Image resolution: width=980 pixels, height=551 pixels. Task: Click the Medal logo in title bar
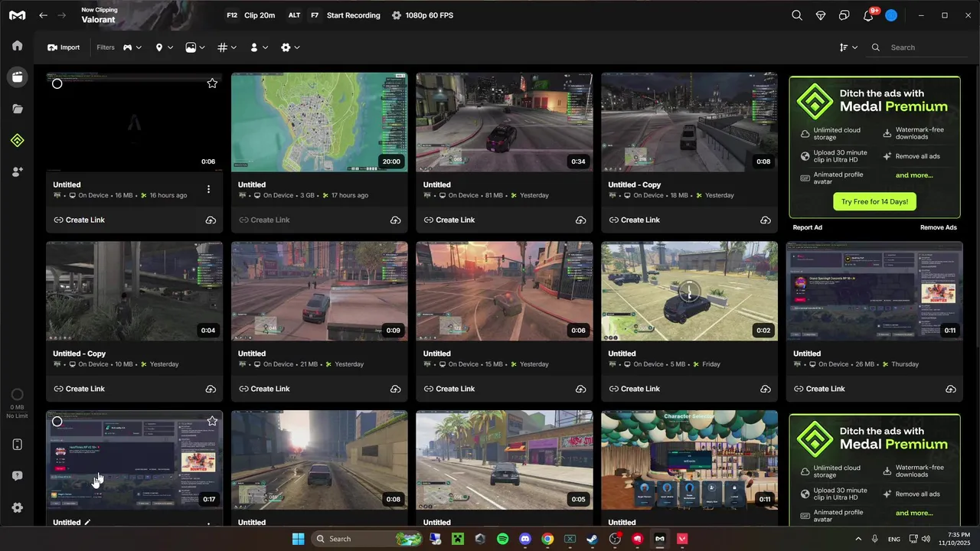[x=17, y=15]
